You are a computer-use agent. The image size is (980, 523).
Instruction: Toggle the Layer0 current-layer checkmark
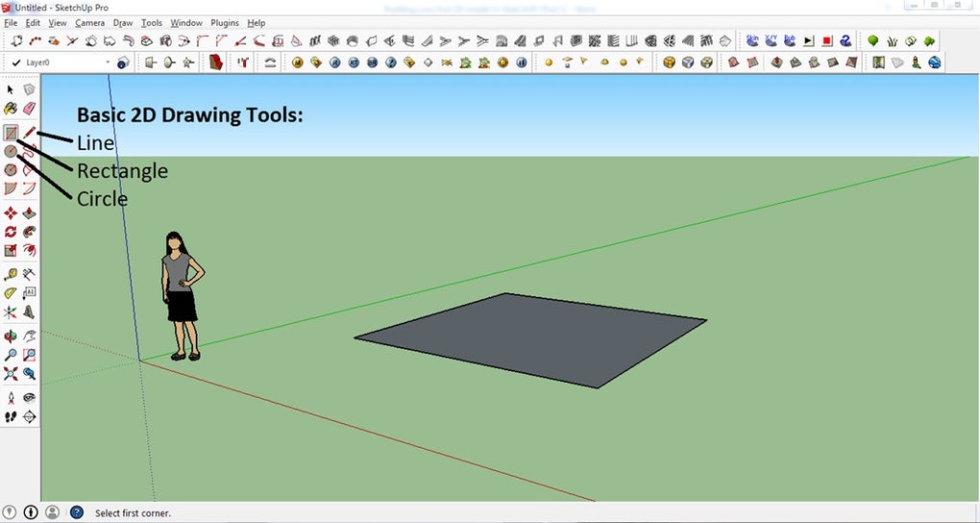pyautogui.click(x=16, y=62)
